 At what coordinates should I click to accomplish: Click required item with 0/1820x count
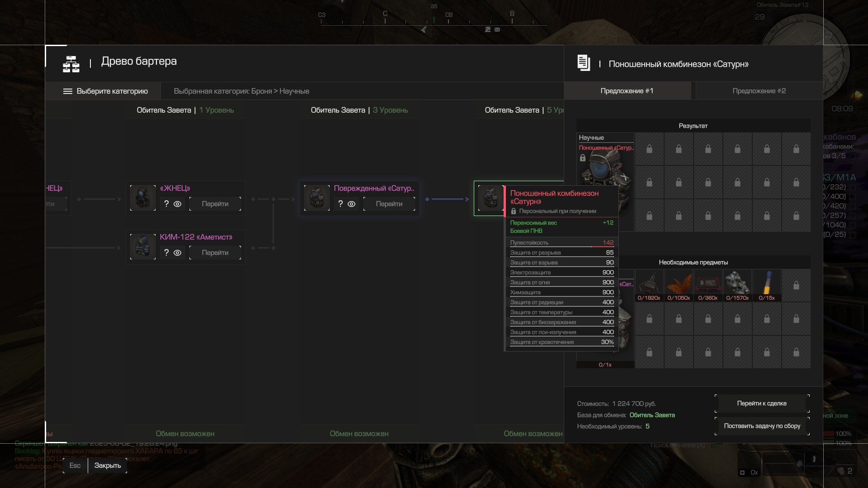pos(649,285)
